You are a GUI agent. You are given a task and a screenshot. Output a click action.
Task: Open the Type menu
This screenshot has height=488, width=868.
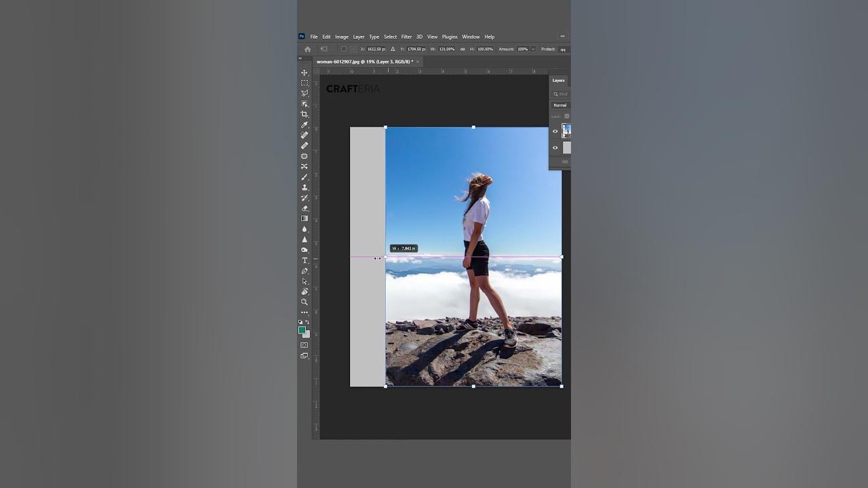374,37
